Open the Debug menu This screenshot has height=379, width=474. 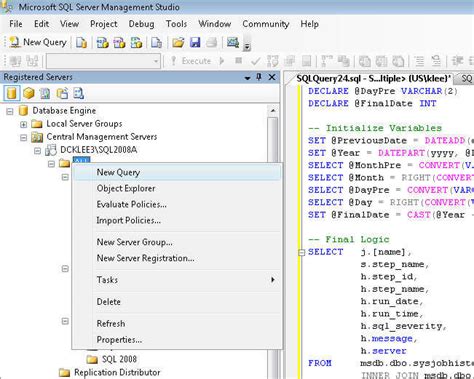point(141,24)
